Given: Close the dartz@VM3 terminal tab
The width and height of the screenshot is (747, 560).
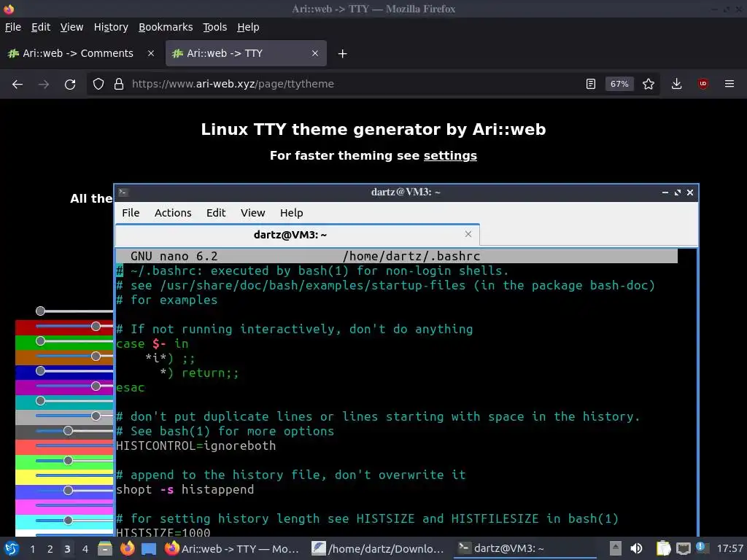Looking at the screenshot, I should click(x=468, y=234).
